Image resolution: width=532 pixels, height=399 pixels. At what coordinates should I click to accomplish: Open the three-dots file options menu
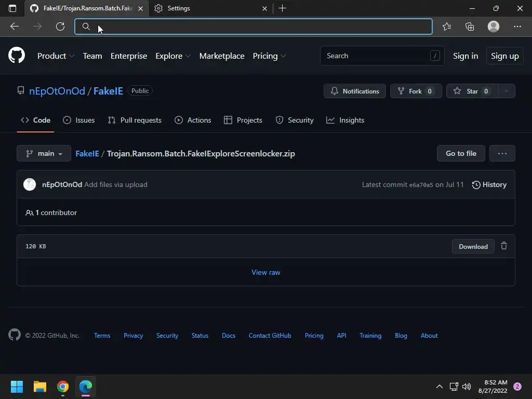point(502,153)
